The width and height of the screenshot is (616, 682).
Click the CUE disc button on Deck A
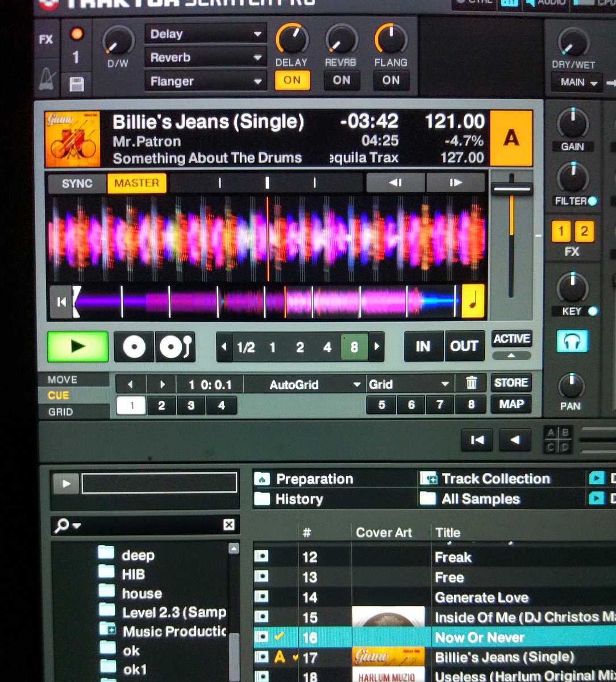(134, 347)
